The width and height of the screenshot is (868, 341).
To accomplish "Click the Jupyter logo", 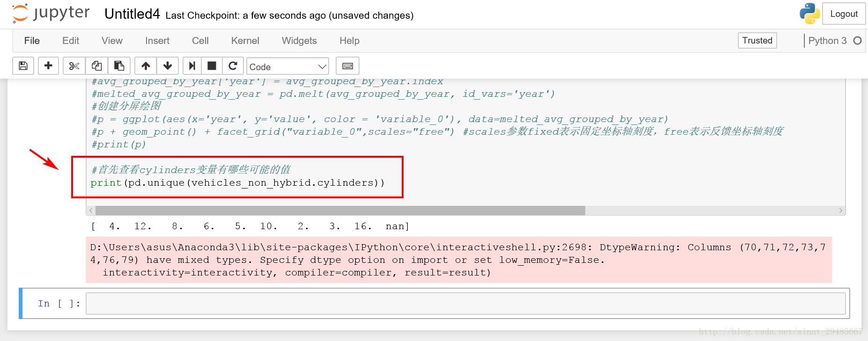I will point(51,13).
